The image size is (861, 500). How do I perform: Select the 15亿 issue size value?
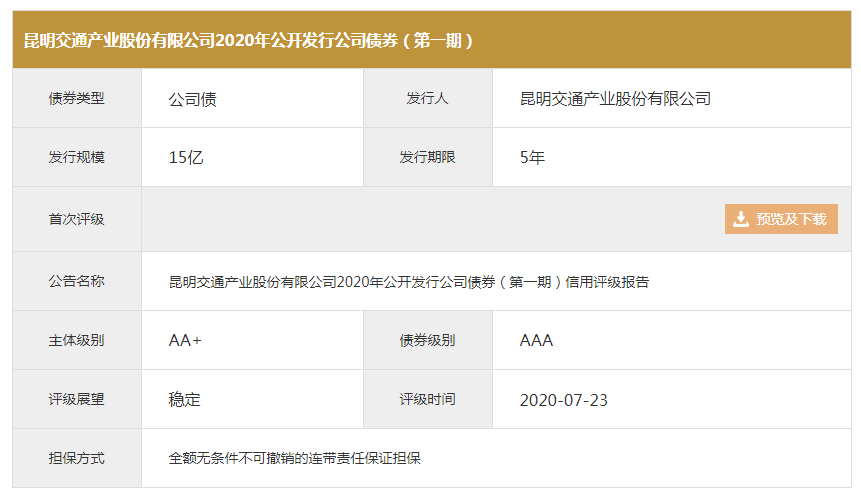(187, 158)
